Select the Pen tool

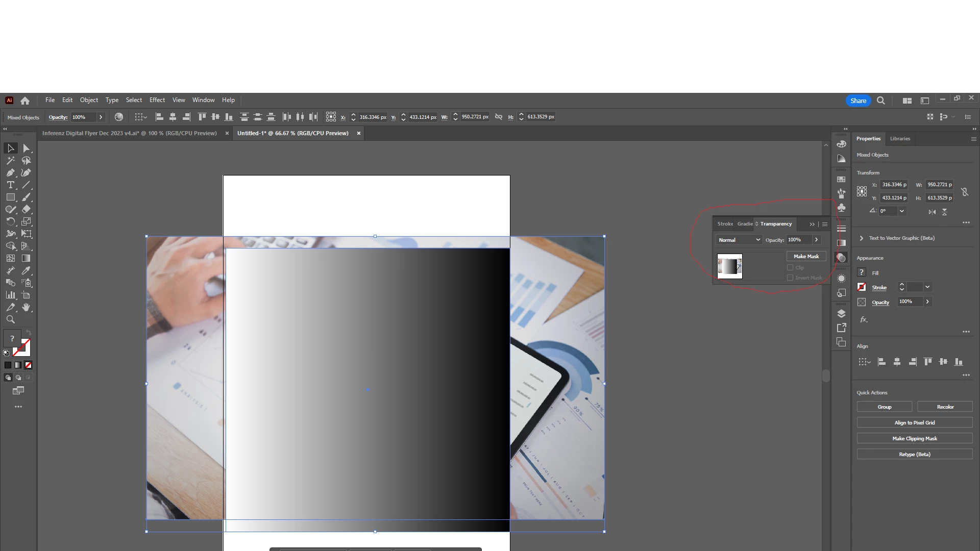[x=10, y=173]
